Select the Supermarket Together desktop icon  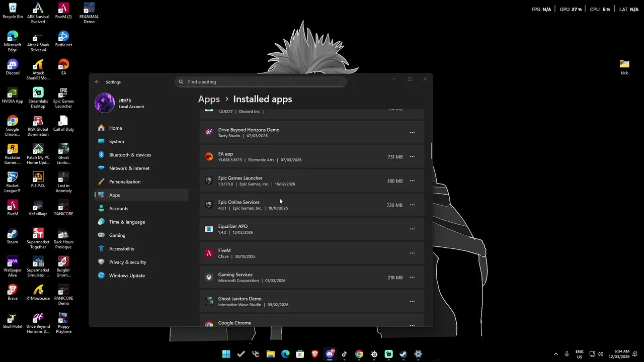(38, 238)
